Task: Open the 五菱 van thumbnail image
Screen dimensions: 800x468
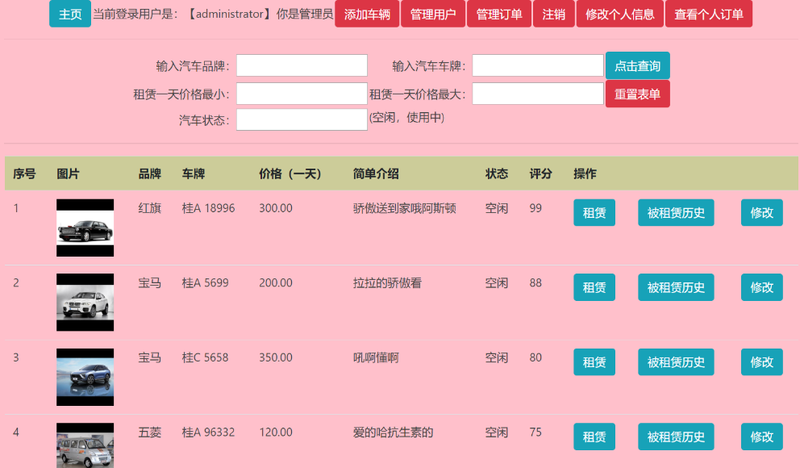Action: [x=85, y=446]
